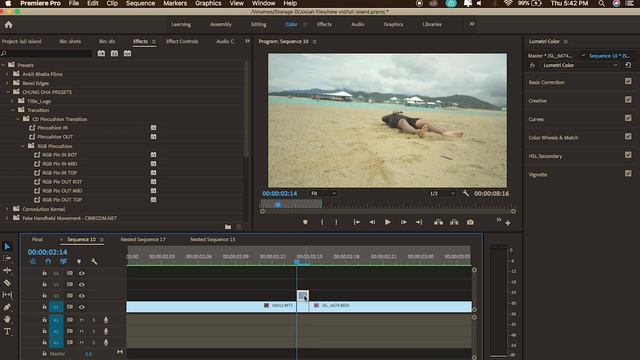
Task: Select the Razor tool
Action: point(7,282)
